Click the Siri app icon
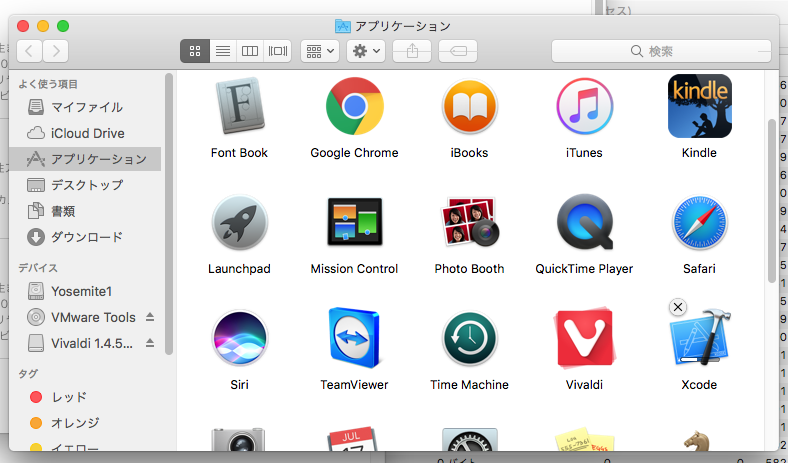This screenshot has width=788, height=463. coord(239,338)
